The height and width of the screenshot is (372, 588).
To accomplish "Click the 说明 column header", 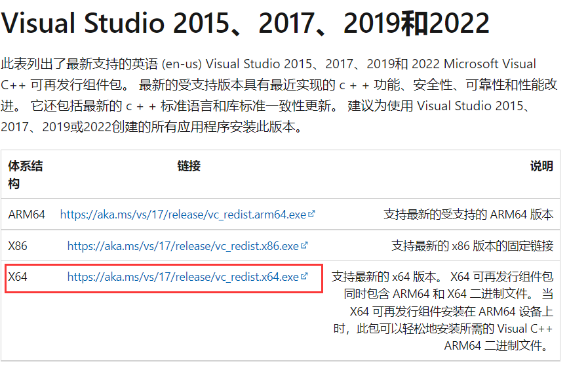I will click(541, 166).
